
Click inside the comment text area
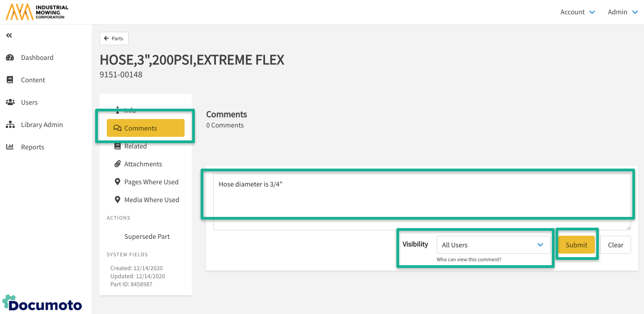(x=421, y=197)
